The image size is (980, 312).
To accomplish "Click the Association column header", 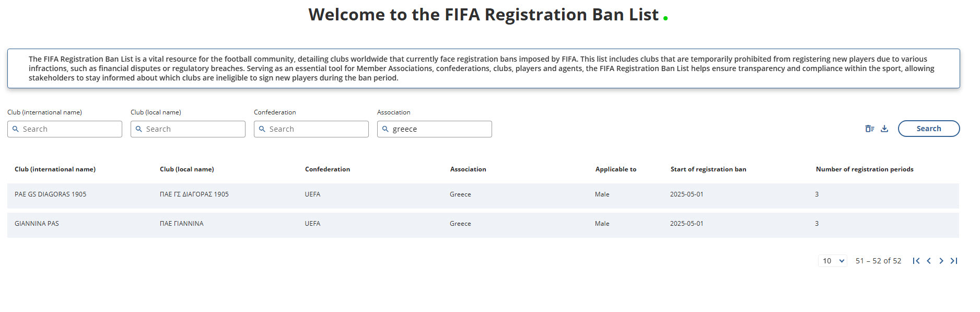I will click(x=468, y=169).
